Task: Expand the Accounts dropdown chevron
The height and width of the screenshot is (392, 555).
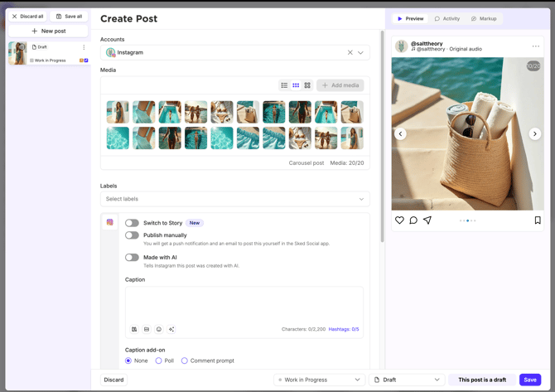Action: tap(360, 52)
